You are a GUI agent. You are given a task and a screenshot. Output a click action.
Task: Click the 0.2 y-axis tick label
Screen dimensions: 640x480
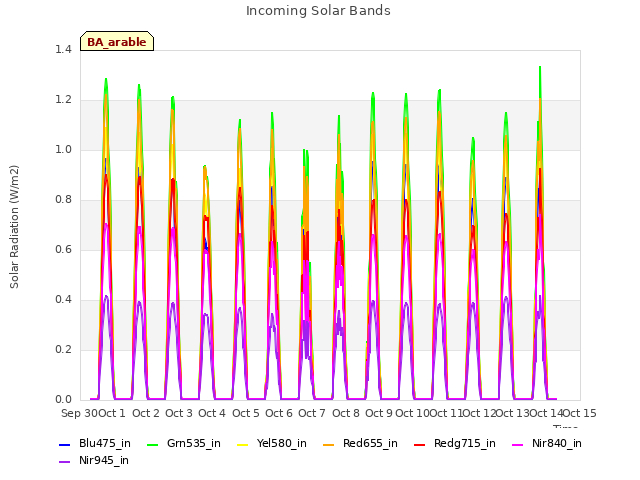63,349
